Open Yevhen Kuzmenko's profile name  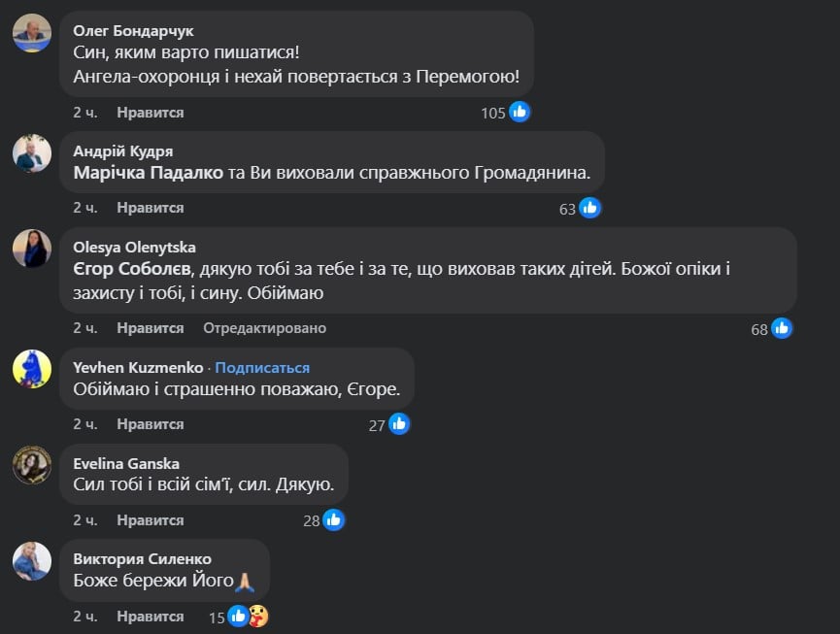click(x=137, y=368)
